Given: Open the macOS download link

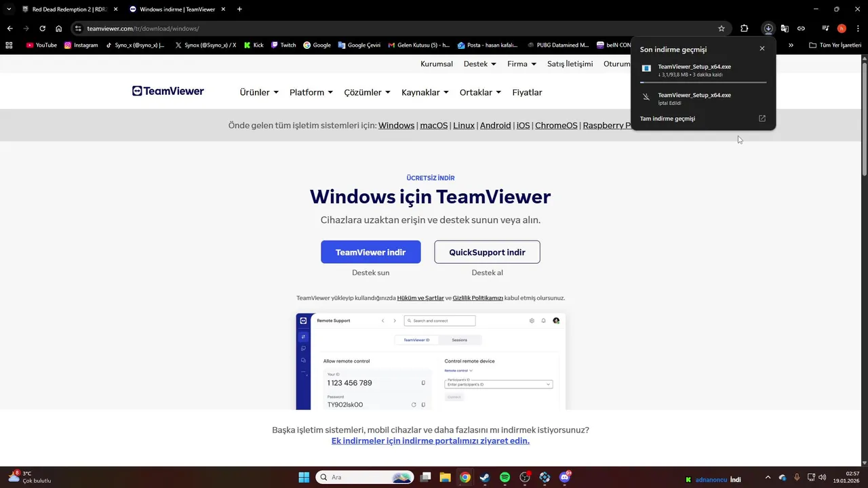Looking at the screenshot, I should point(434,125).
